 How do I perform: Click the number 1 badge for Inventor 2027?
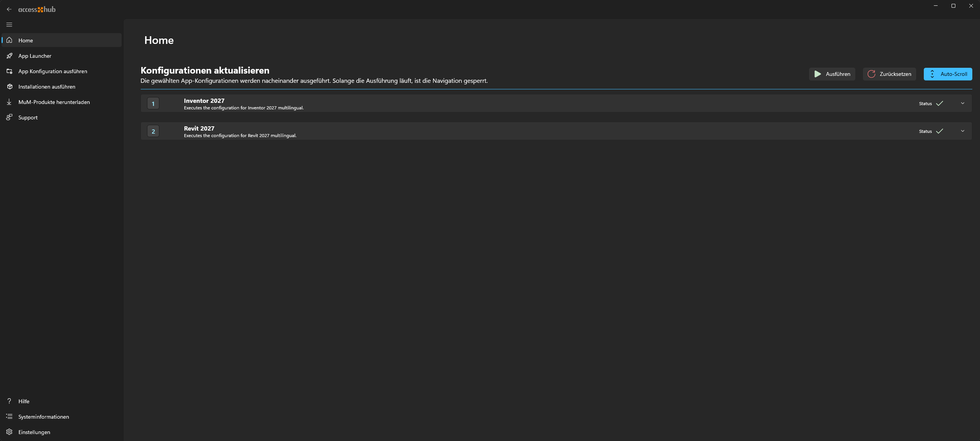pyautogui.click(x=153, y=103)
